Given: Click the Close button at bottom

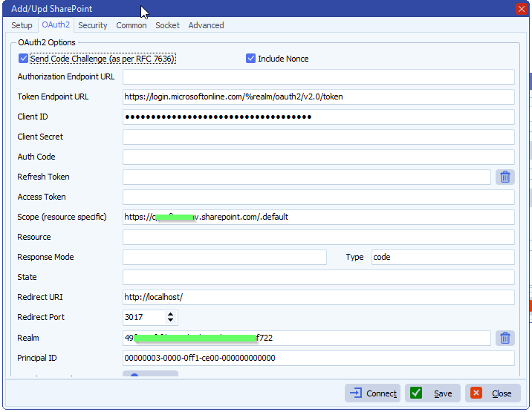Looking at the screenshot, I should click(x=493, y=393).
